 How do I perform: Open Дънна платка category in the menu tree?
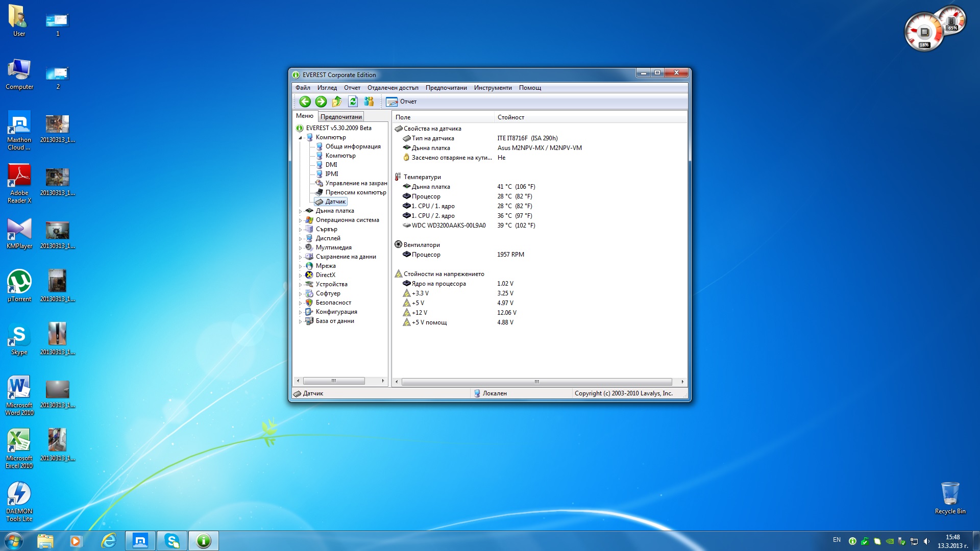335,210
